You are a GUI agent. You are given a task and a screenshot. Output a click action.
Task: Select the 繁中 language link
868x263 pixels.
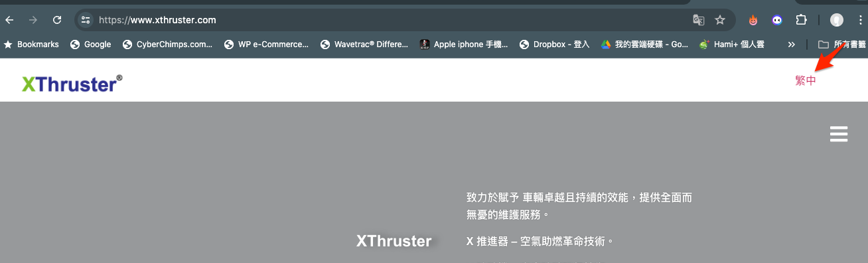click(x=806, y=80)
